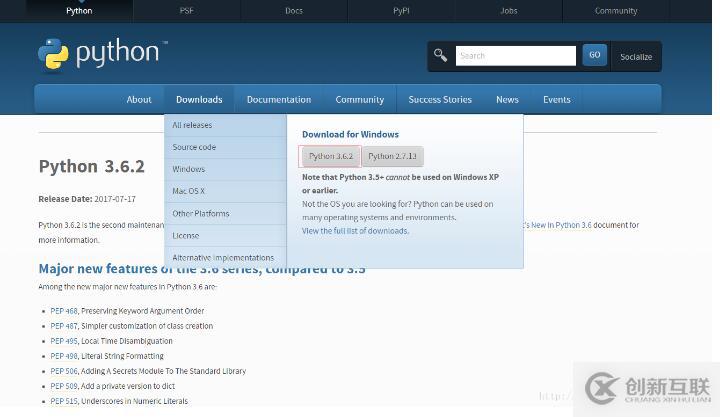The image size is (720, 417).
Task: Open the Events navigation menu
Action: pyautogui.click(x=557, y=99)
